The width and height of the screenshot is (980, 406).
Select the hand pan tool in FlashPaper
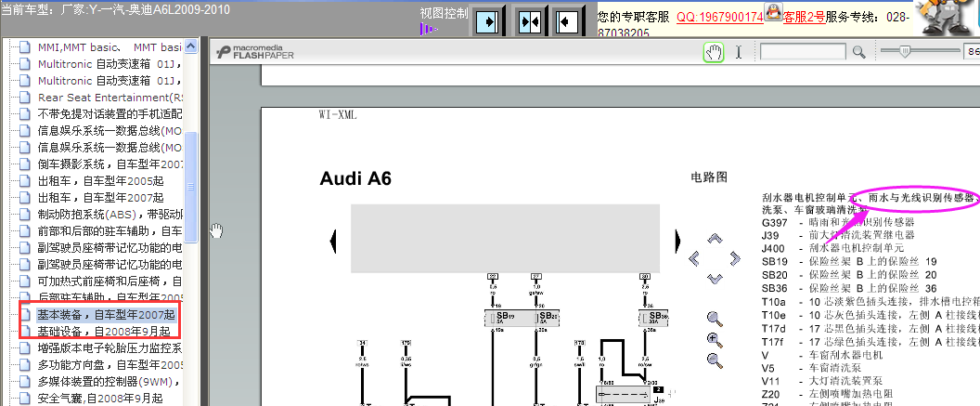[713, 53]
